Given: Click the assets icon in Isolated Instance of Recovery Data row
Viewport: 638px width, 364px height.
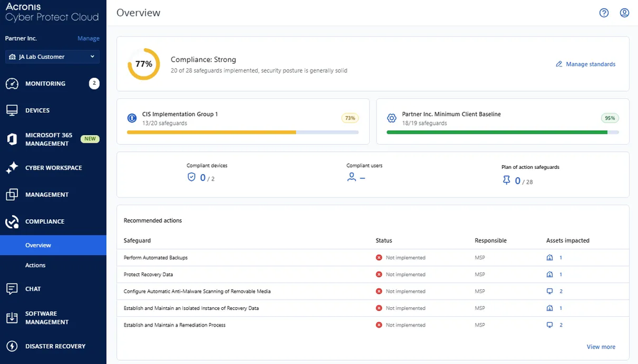Looking at the screenshot, I should pos(549,309).
